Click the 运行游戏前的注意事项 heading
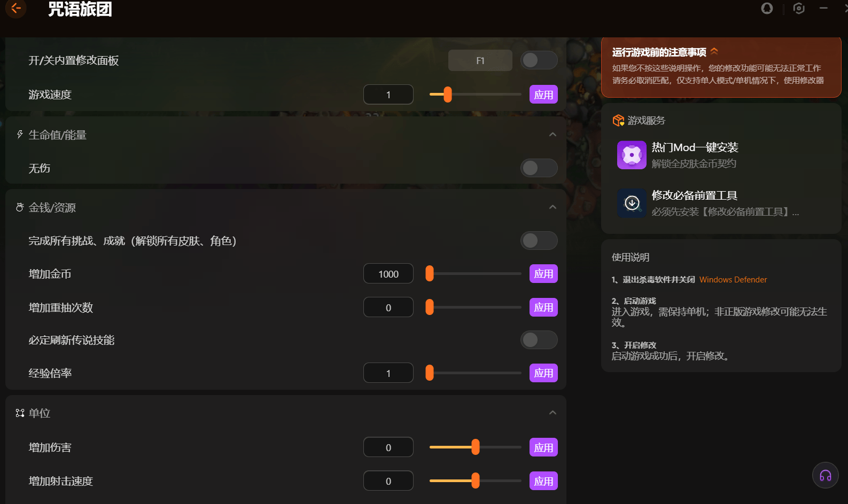Image resolution: width=848 pixels, height=504 pixels. [659, 52]
